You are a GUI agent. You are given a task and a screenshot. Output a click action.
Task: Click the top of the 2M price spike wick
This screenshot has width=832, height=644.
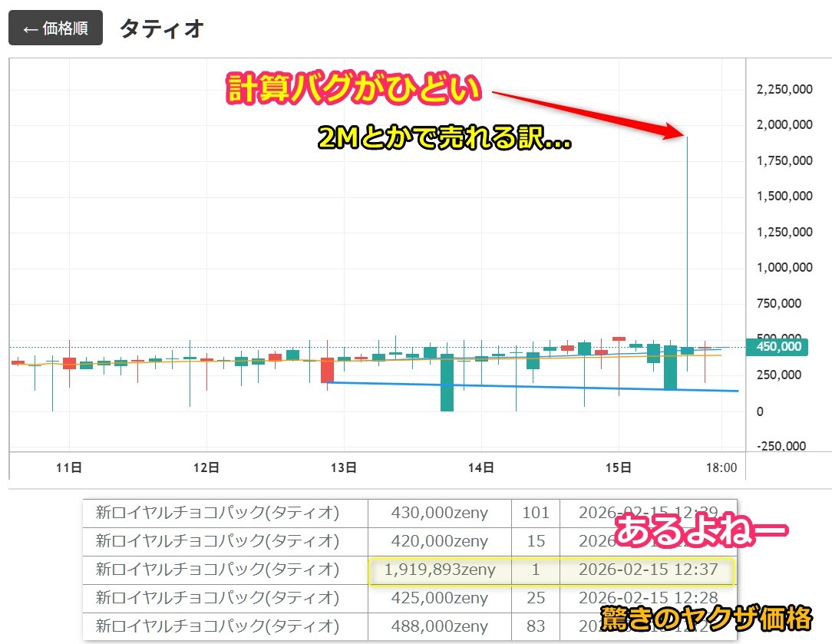click(686, 139)
